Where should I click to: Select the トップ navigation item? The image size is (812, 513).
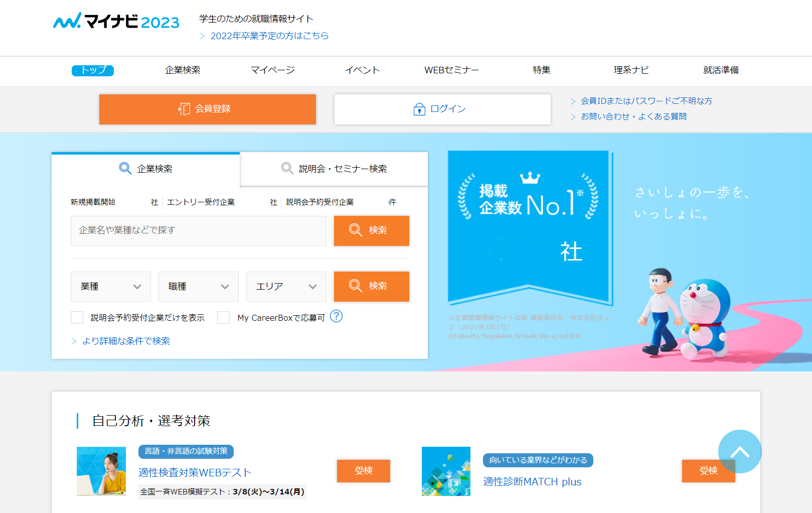point(93,70)
